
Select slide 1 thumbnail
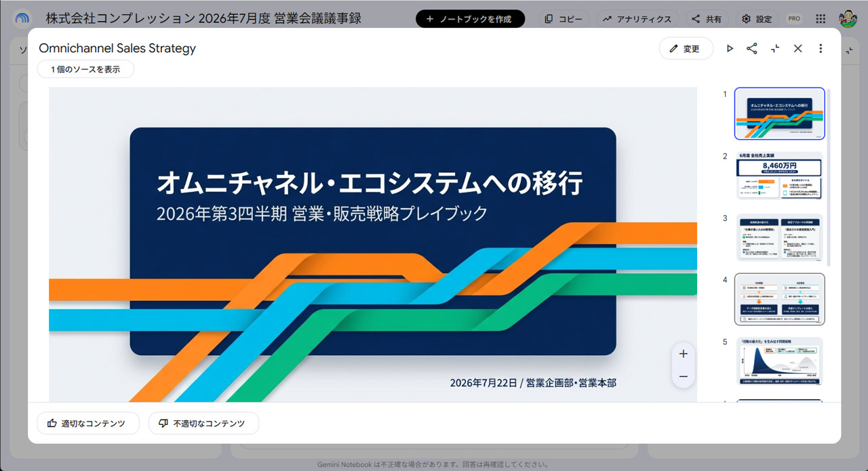(x=780, y=114)
